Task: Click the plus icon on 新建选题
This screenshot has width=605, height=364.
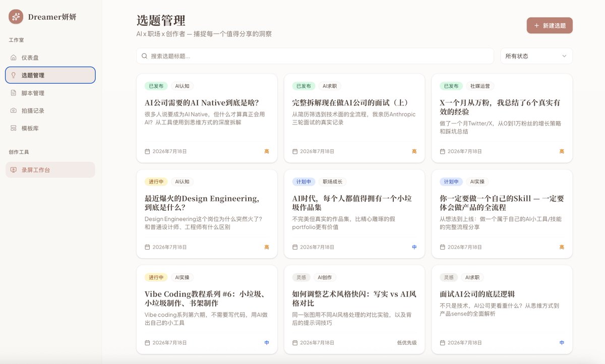Action: pos(536,25)
